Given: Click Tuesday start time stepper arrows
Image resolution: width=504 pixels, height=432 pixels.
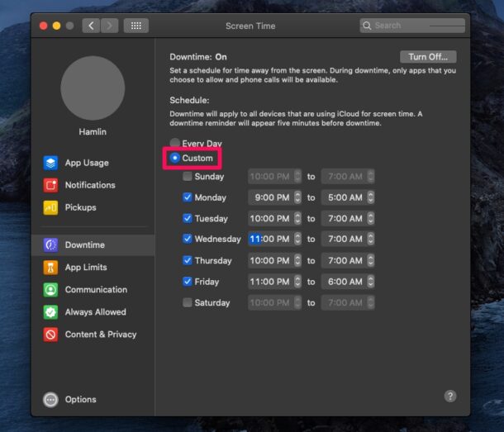Looking at the screenshot, I should point(297,219).
